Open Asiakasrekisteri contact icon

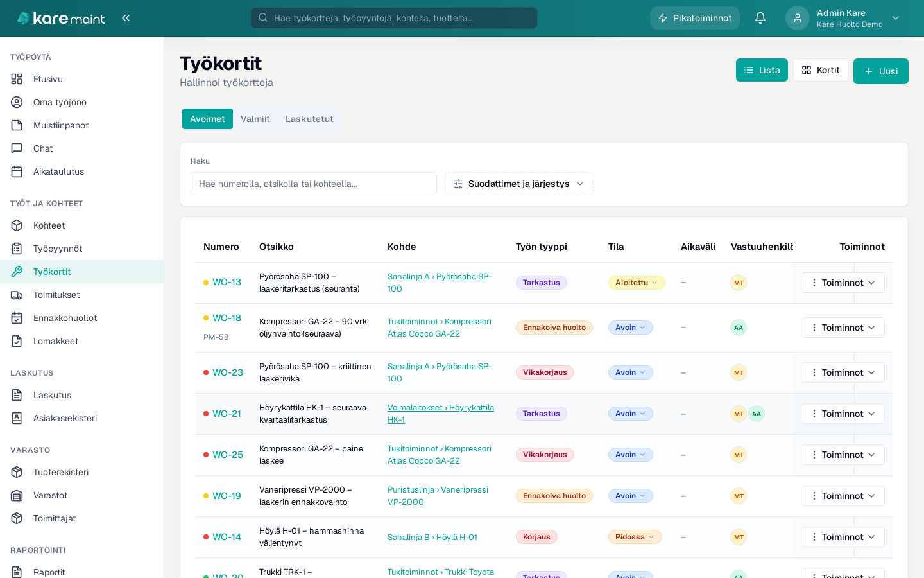coord(17,418)
